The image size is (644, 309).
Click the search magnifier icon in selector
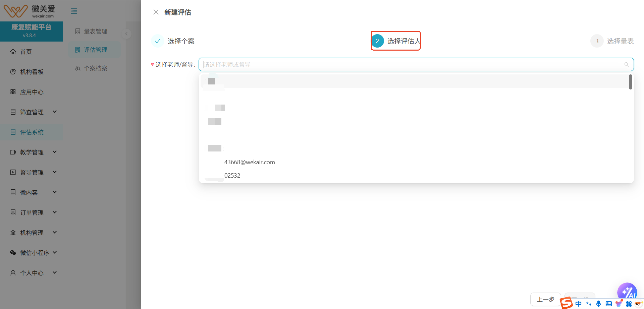[626, 64]
